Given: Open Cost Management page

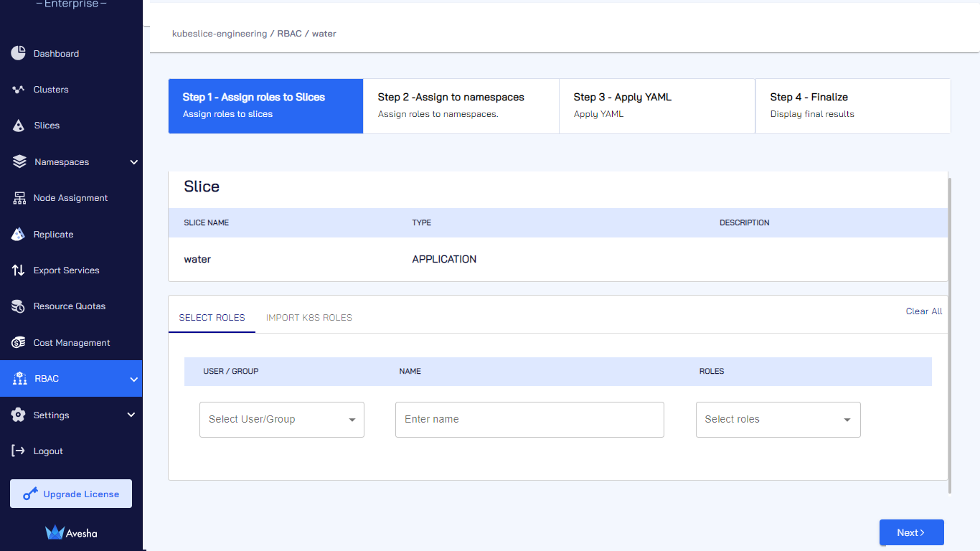Looking at the screenshot, I should pyautogui.click(x=71, y=343).
